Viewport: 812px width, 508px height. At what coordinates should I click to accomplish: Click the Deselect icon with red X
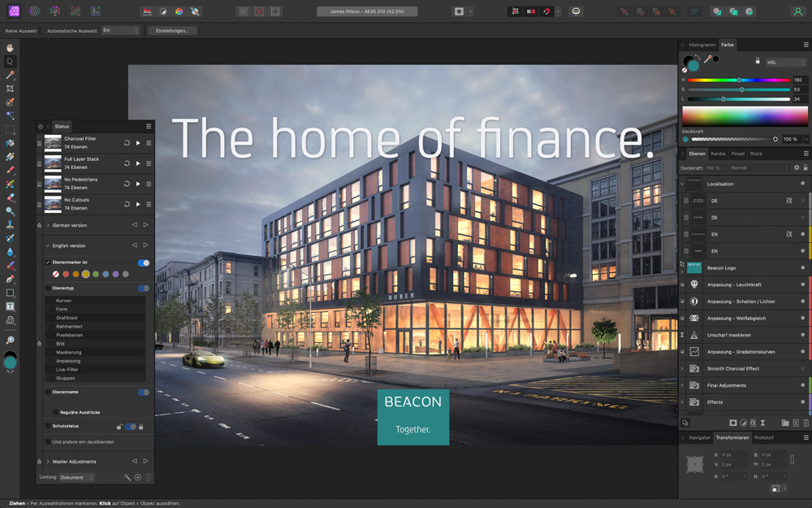pyautogui.click(x=260, y=11)
